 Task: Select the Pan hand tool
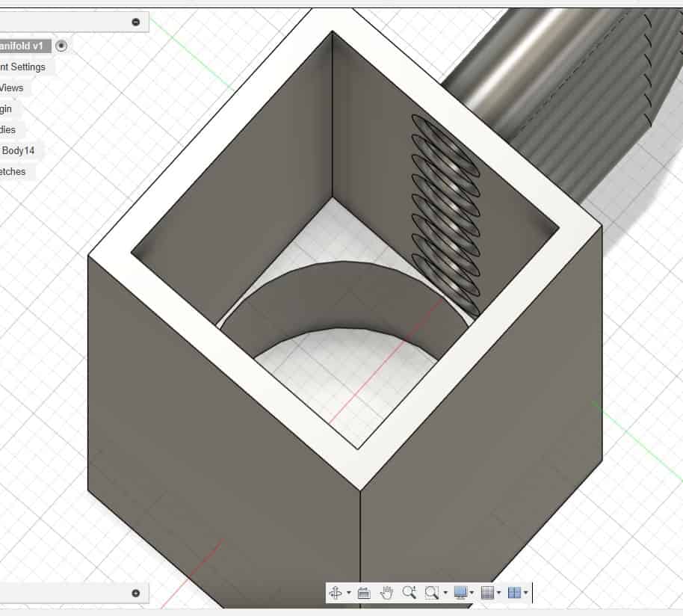point(386,593)
